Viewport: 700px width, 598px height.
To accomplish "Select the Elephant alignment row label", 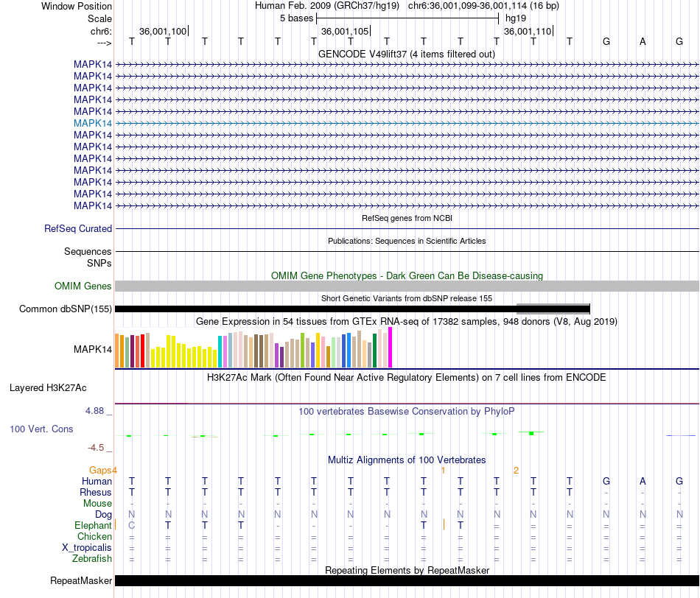I will point(93,525).
